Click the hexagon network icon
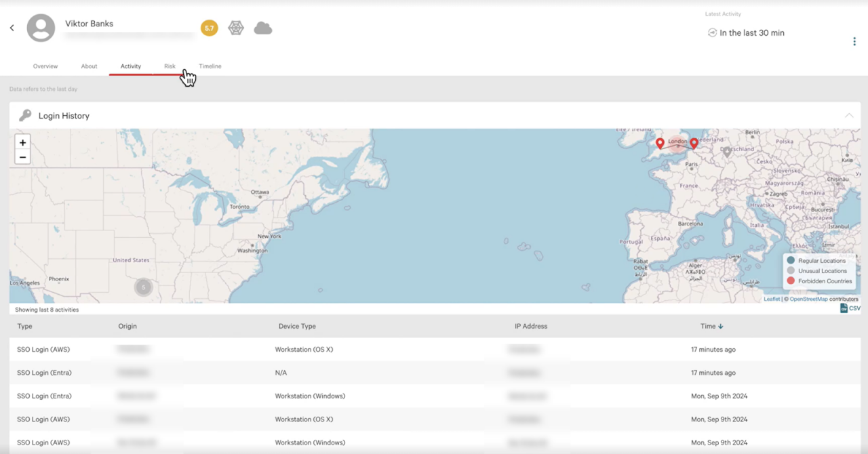The image size is (868, 454). (x=236, y=28)
